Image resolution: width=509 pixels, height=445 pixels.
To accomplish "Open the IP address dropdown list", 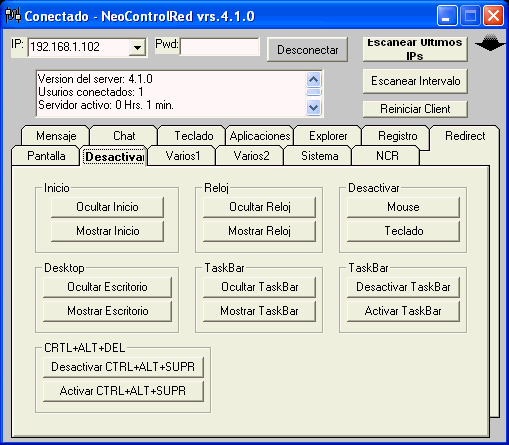I will tap(137, 47).
